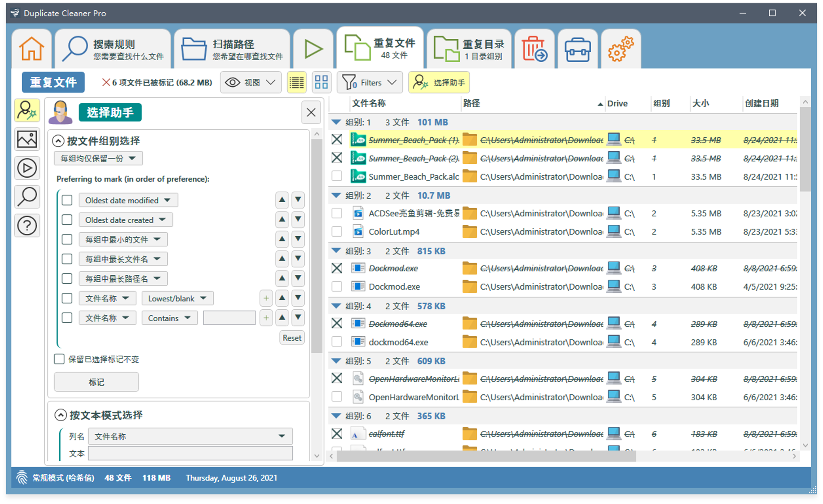Click the blue 重复文件 label button
Viewport: 823px width, 504px height.
(53, 82)
